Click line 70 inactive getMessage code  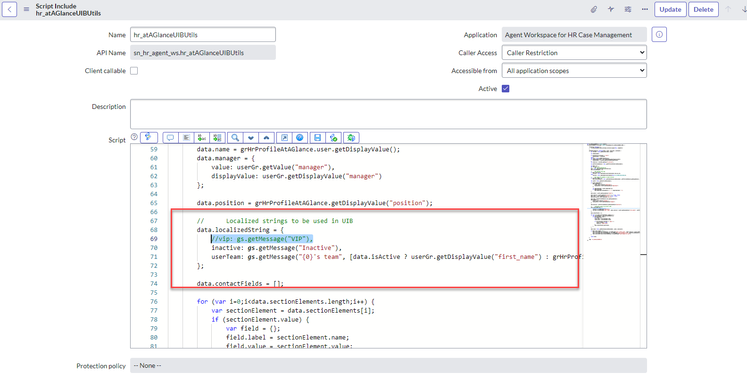277,248
